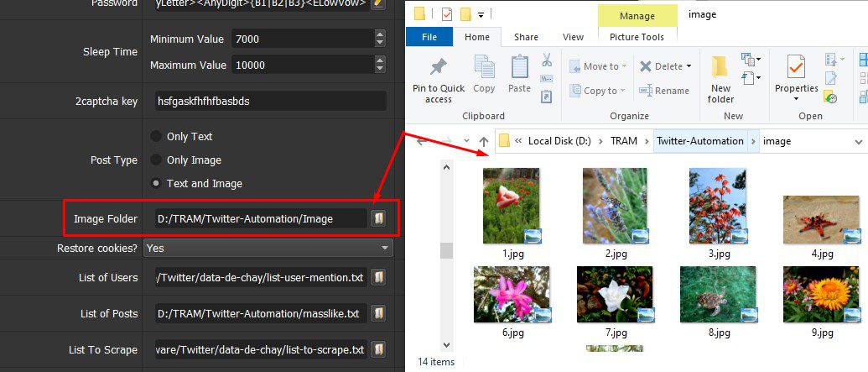Screen dimensions: 868x372
Task: Click the file list vertical scrollbar thumb
Action: (x=447, y=250)
